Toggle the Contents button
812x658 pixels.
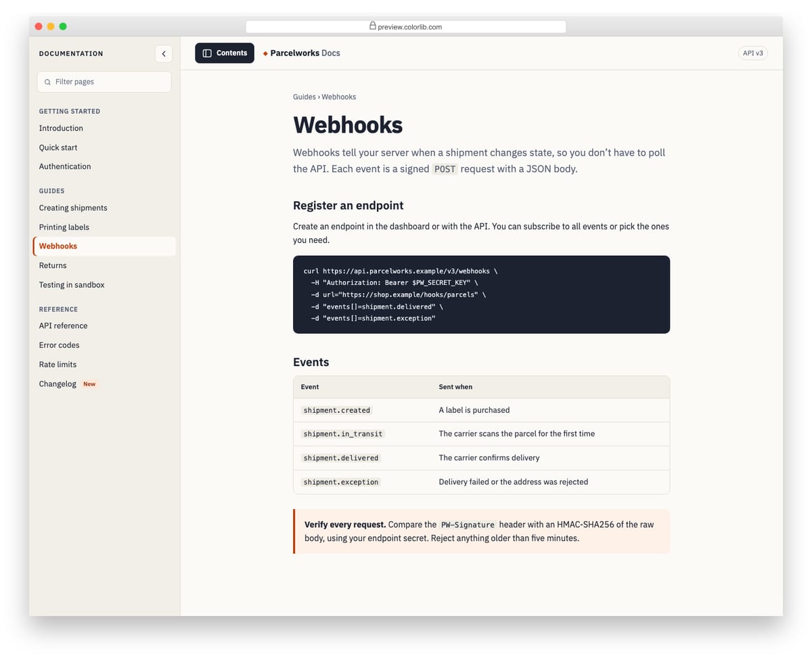225,53
